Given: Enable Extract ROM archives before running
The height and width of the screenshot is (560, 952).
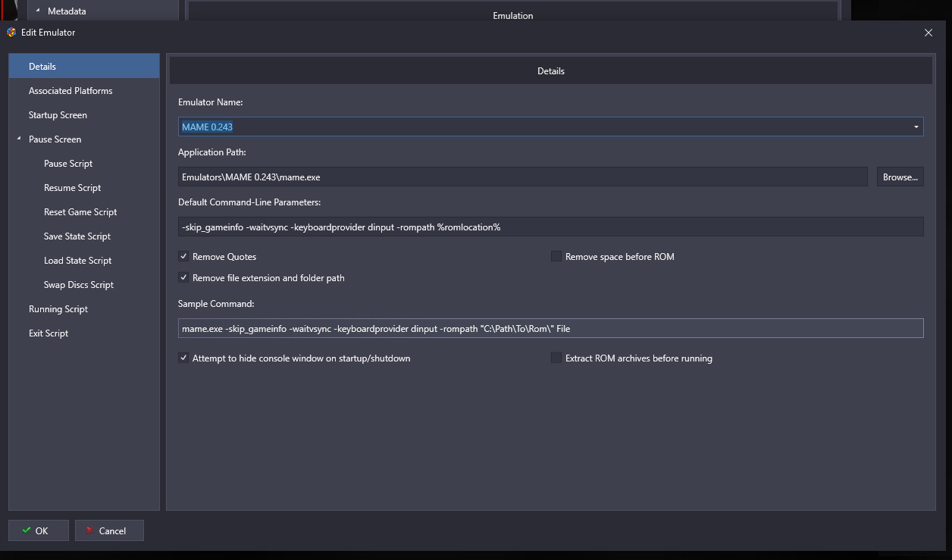Looking at the screenshot, I should 556,358.
